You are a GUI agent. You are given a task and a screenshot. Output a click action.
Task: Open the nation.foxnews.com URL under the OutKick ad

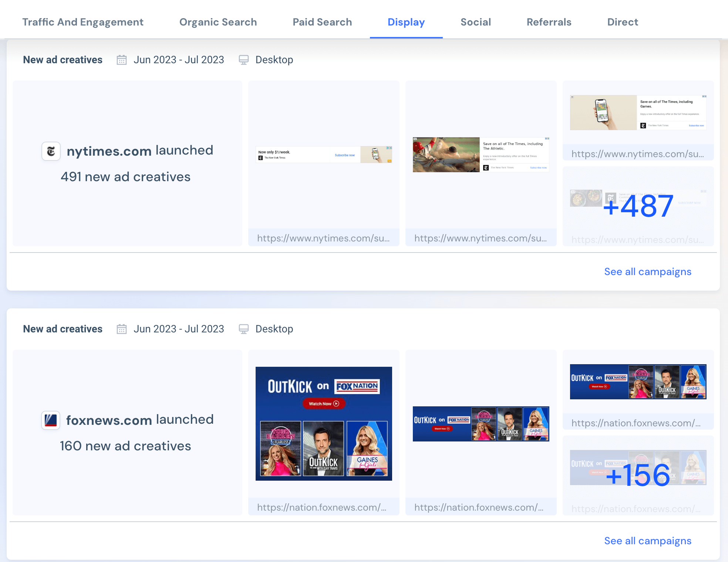[x=324, y=507]
